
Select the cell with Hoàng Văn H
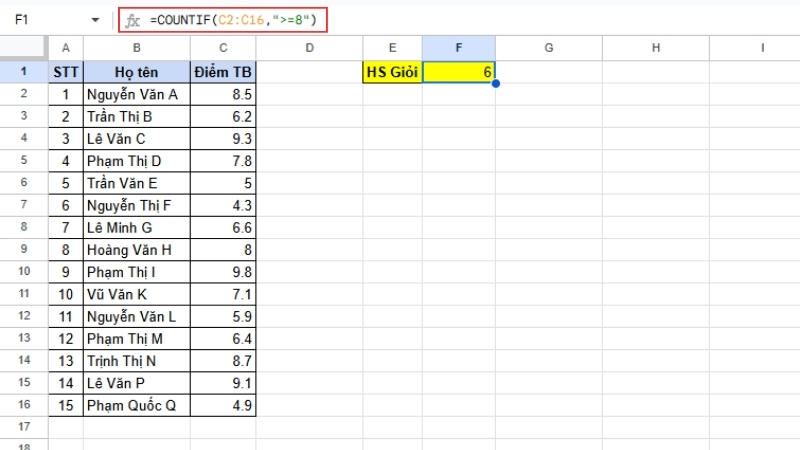[x=136, y=249]
